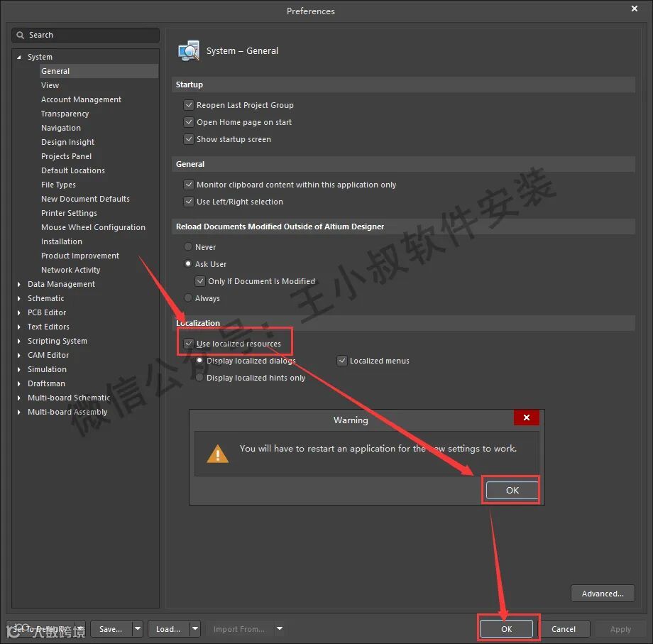653x644 pixels.
Task: Expand Multi-board Assembly node
Action: click(18, 412)
